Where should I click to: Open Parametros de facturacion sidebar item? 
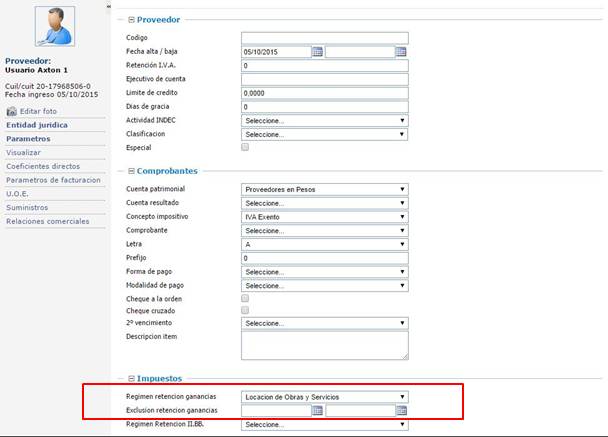pyautogui.click(x=54, y=180)
